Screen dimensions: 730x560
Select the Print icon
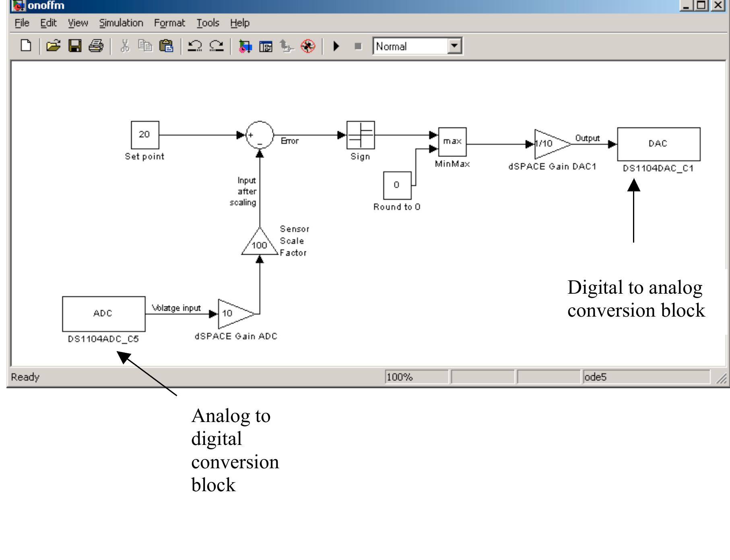click(x=96, y=46)
